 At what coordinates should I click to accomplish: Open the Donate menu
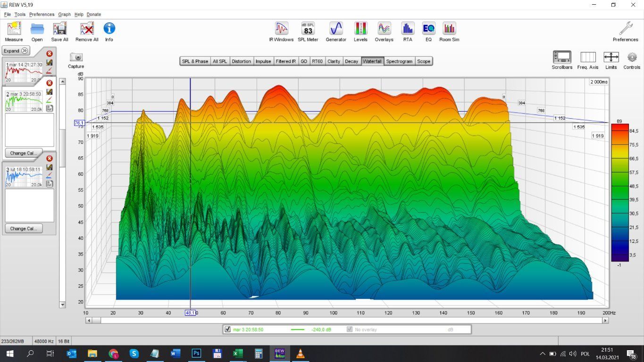click(94, 14)
